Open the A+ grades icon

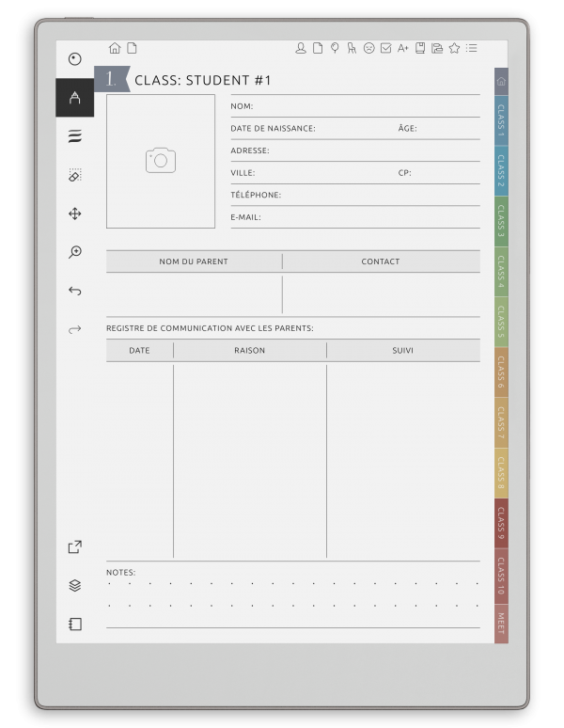tap(402, 48)
